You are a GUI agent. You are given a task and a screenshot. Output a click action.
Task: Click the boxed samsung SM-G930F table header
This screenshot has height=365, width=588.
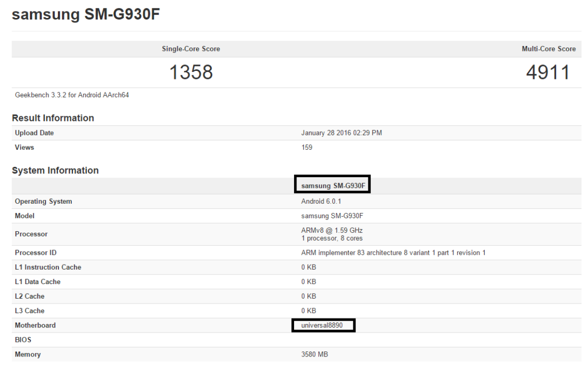point(332,186)
